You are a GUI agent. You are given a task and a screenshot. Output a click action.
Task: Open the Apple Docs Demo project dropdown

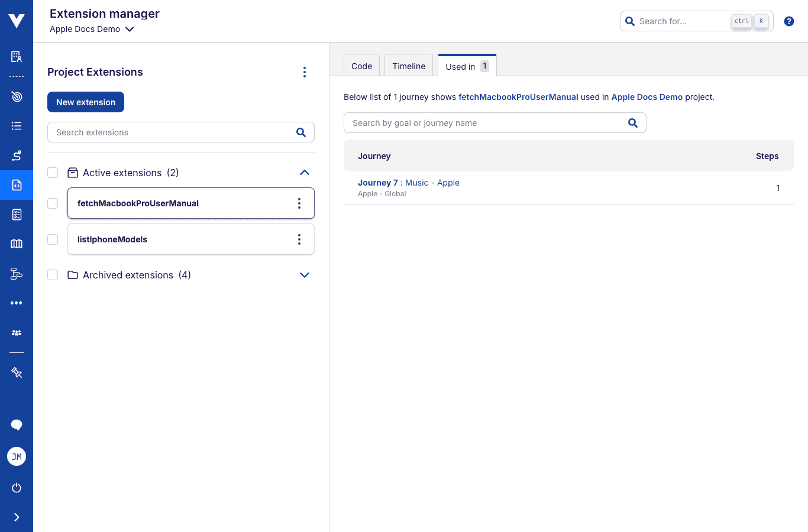click(x=92, y=29)
